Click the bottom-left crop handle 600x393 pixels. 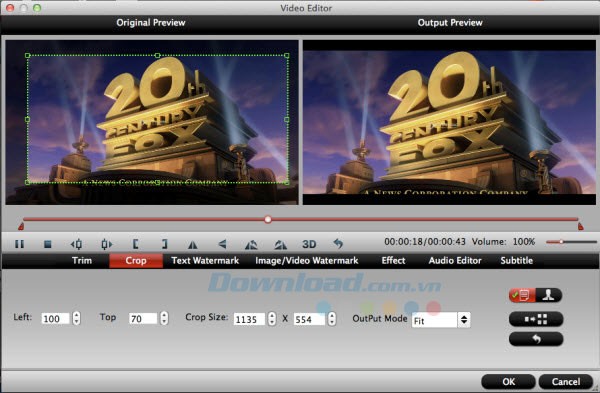click(x=28, y=183)
